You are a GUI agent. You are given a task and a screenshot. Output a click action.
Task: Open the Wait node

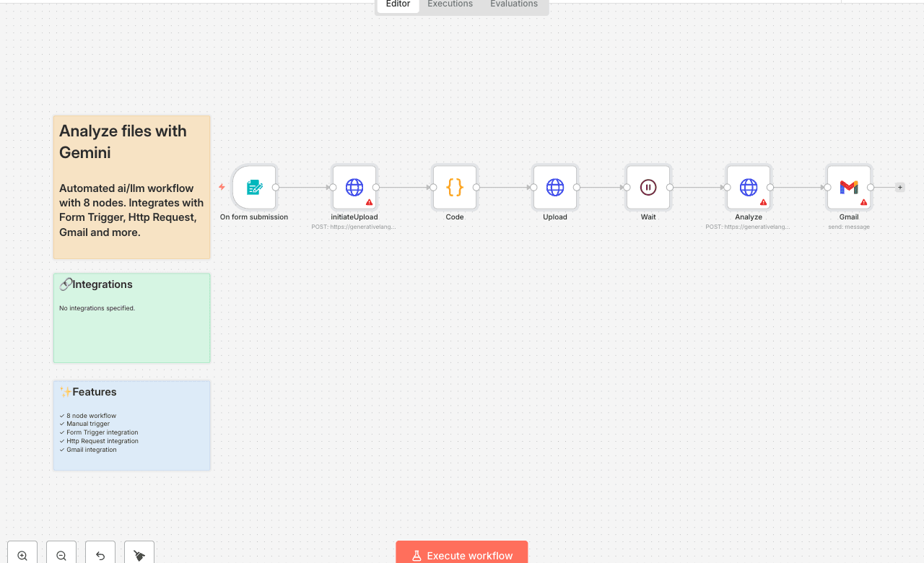pos(648,187)
